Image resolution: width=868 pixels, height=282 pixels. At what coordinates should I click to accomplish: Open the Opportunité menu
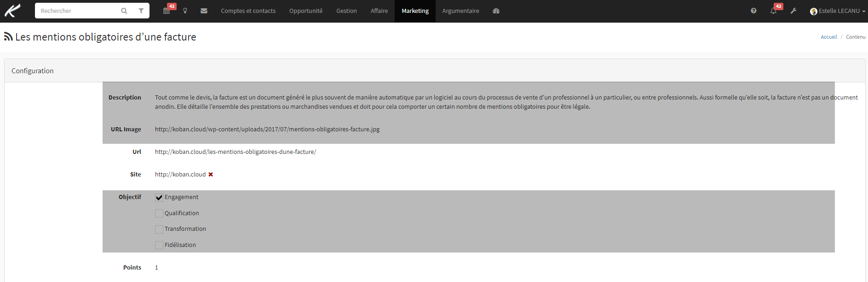coord(306,11)
